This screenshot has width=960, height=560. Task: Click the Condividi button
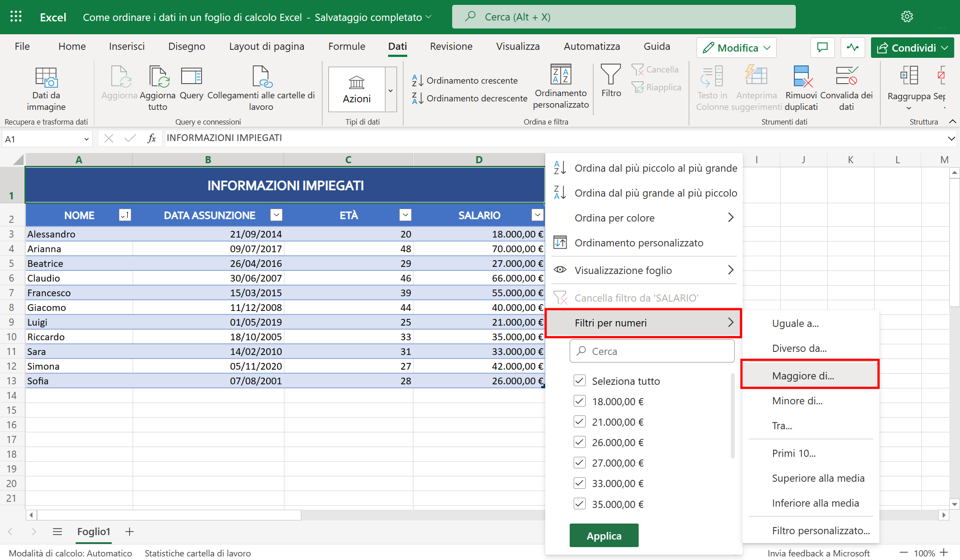[911, 48]
